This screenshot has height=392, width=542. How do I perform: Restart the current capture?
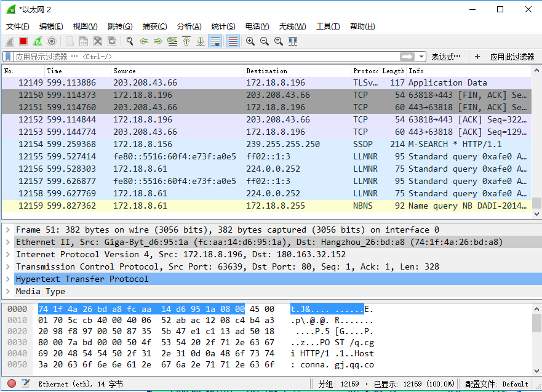(38, 41)
